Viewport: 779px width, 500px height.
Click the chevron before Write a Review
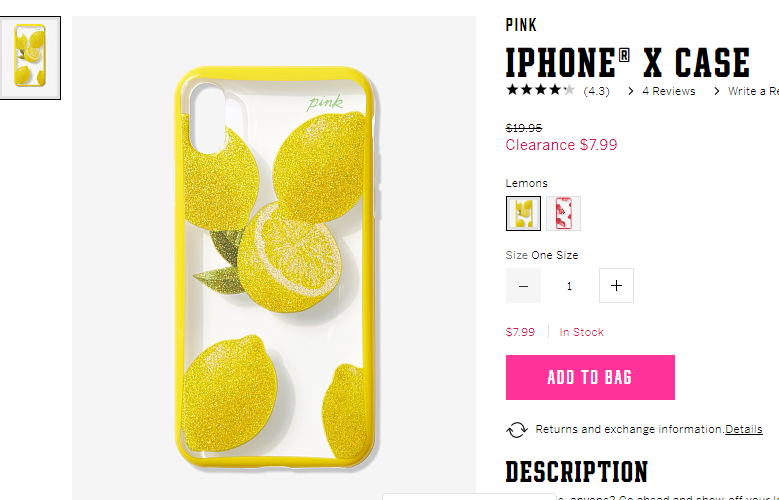click(x=716, y=91)
